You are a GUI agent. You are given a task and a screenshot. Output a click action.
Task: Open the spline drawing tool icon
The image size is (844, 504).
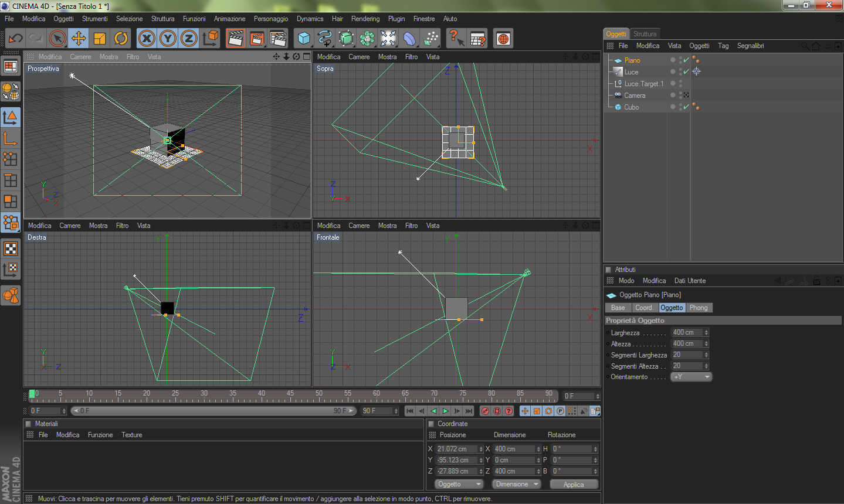coord(324,39)
